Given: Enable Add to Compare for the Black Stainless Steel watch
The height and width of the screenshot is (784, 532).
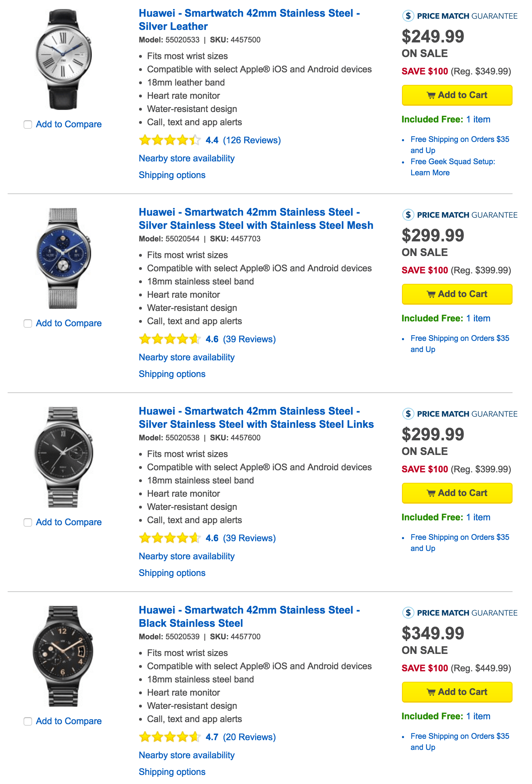Looking at the screenshot, I should point(28,721).
